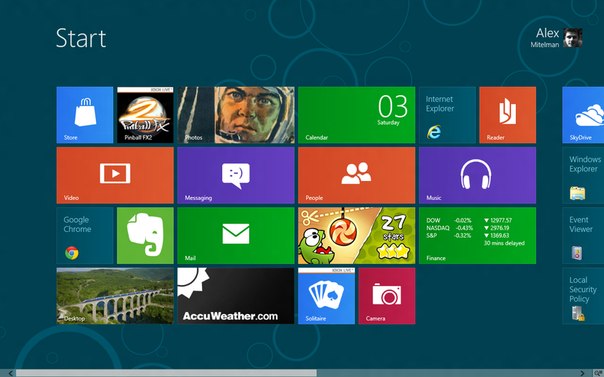The image size is (604, 377).
Task: Click the left scrollbar arrow
Action: pos(10,373)
